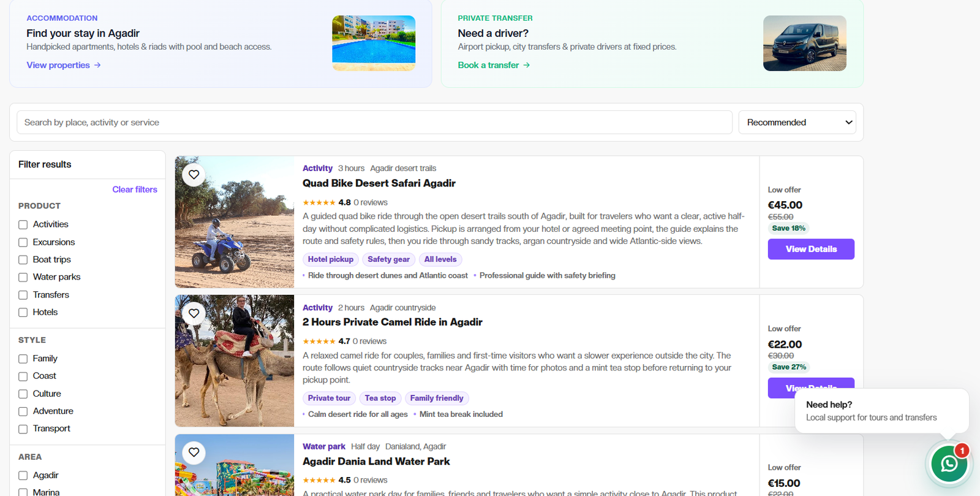980x496 pixels.
Task: Favorite the Dania Land Water Park heart icon
Action: coord(194,452)
